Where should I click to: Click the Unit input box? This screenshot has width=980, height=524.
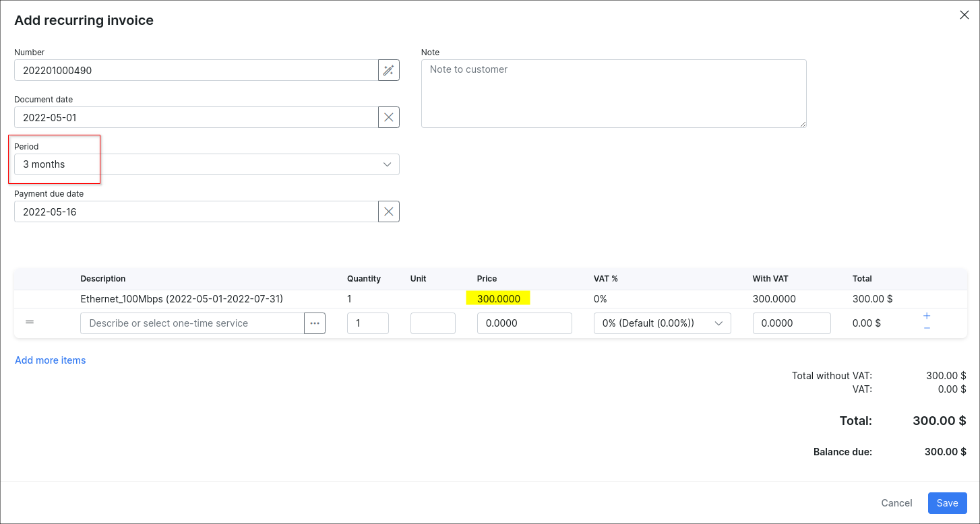(x=433, y=323)
